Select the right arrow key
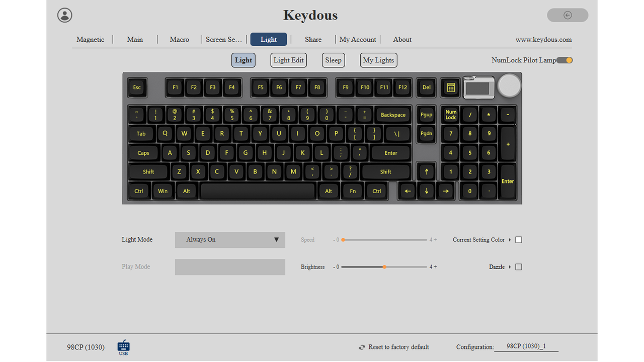 (445, 191)
